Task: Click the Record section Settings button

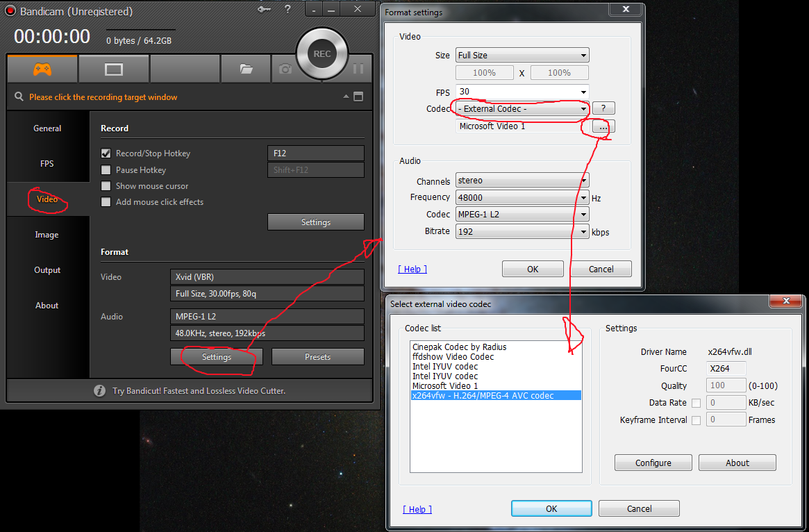Action: [316, 222]
